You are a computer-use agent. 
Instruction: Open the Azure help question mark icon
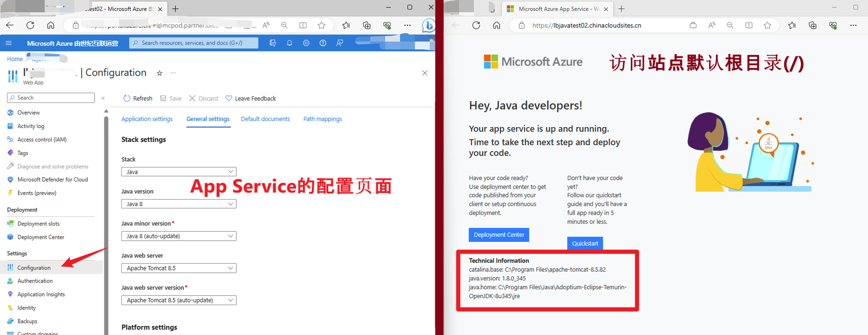click(x=323, y=43)
